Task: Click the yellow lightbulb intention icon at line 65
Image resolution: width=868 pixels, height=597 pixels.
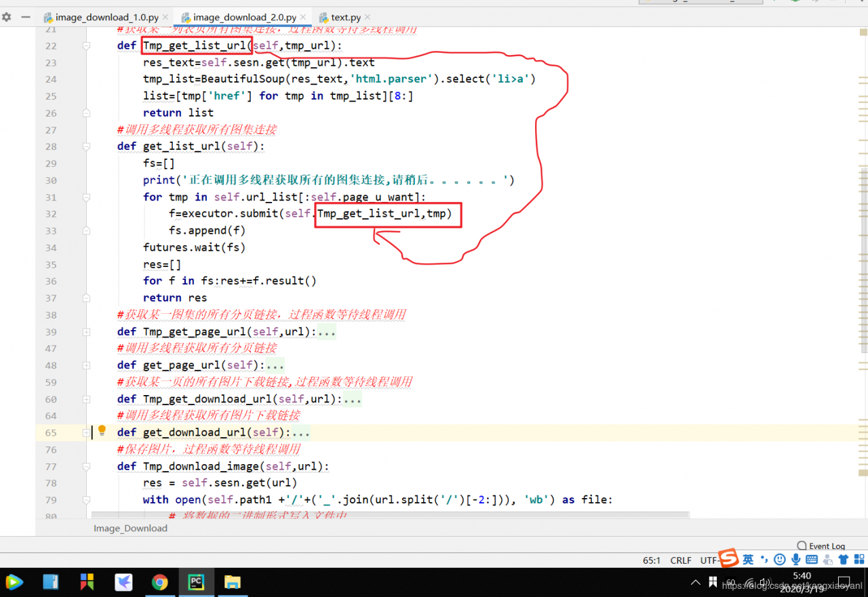Action: (x=102, y=430)
